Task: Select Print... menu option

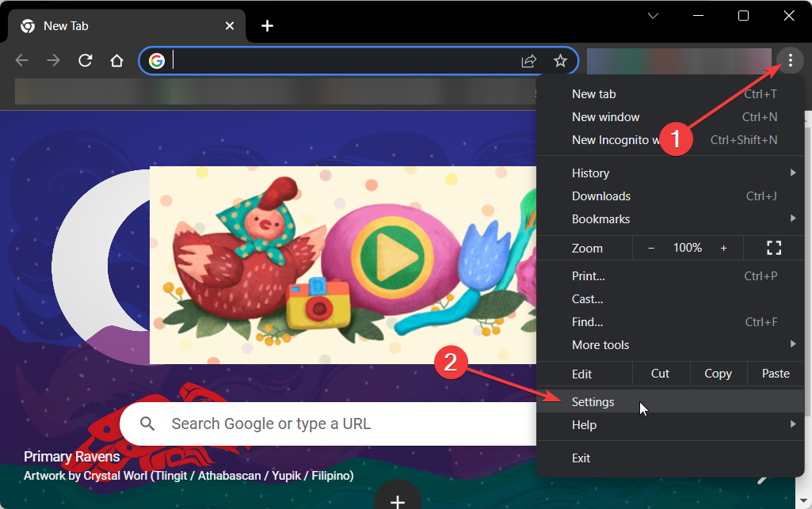Action: pos(670,276)
